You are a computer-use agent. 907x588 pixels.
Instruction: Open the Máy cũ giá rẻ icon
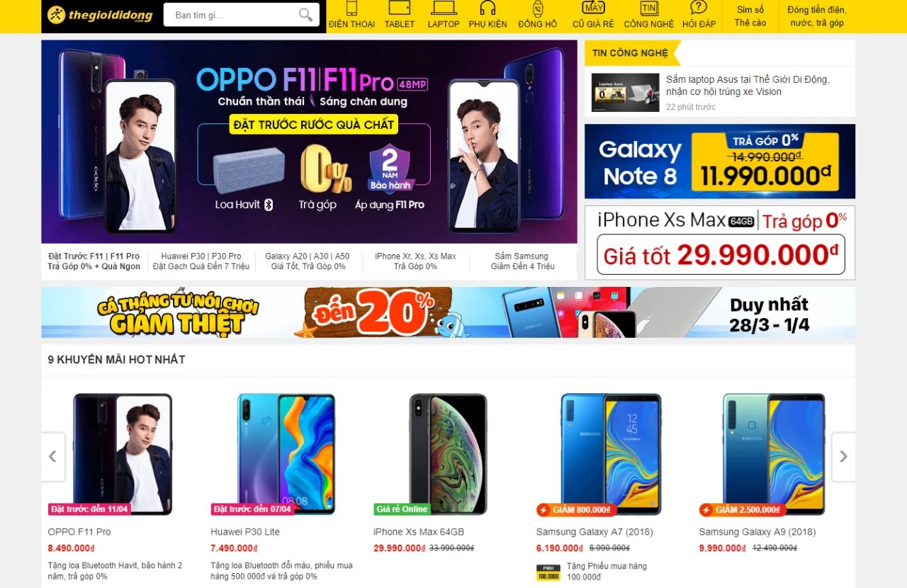(x=593, y=8)
